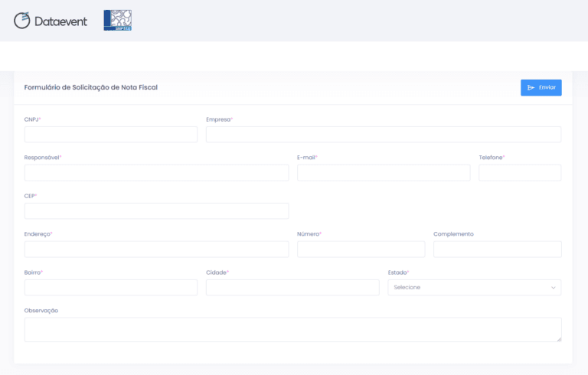Click inside the Observação text area

point(293,330)
